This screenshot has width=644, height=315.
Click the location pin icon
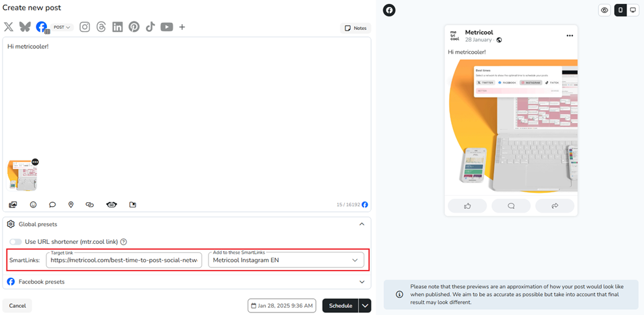[x=71, y=205]
